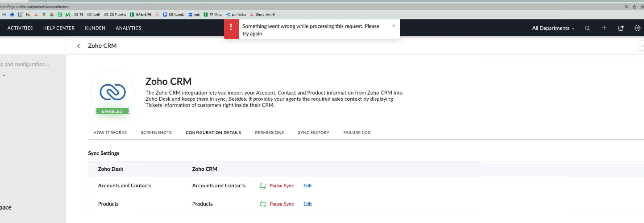Click the browser address bar URL
This screenshot has height=223, width=644.
click(x=35, y=7)
